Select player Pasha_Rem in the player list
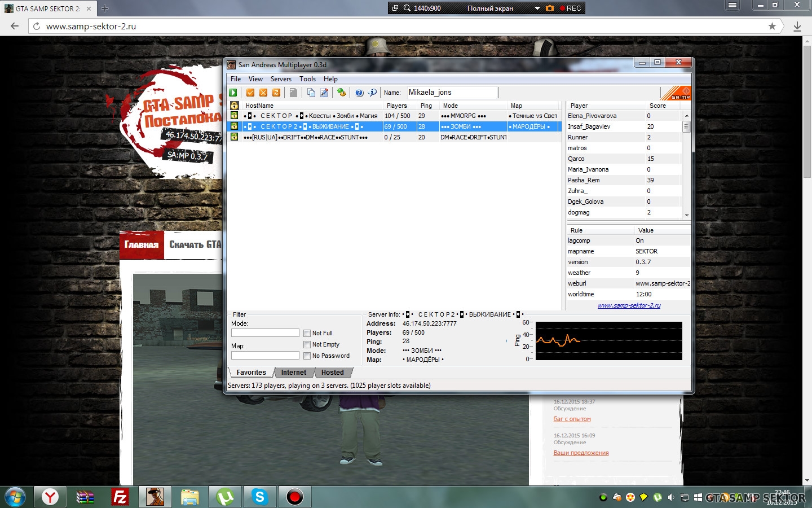Screen dimensions: 812x508 (x=624, y=180)
